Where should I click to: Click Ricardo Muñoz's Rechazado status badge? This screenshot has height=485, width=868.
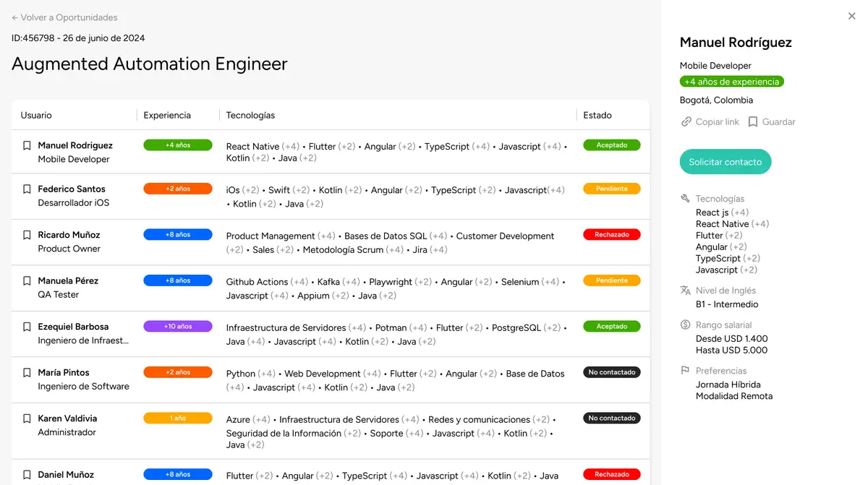(612, 234)
